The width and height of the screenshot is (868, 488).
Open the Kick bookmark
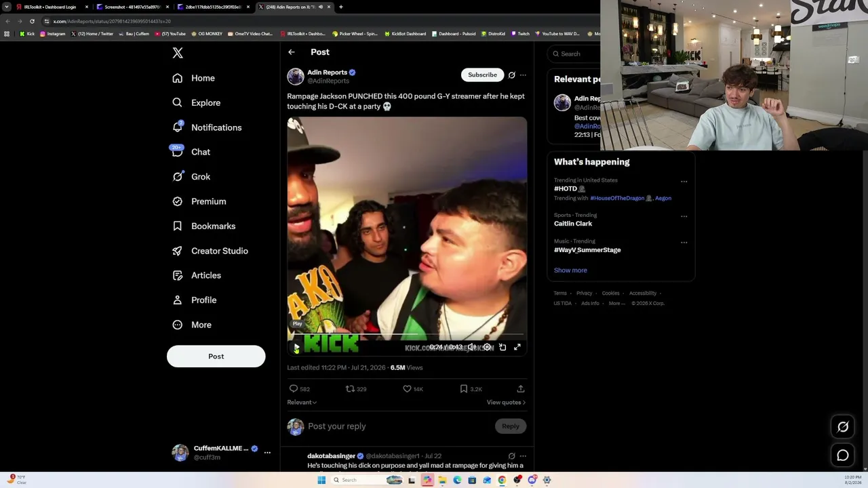tap(27, 34)
